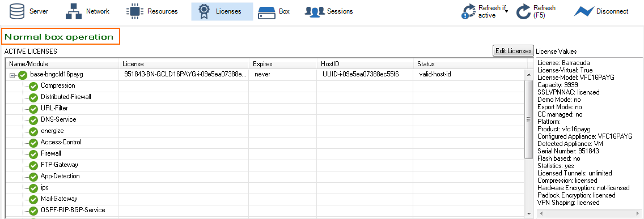Click the green check beside ips

[33, 188]
